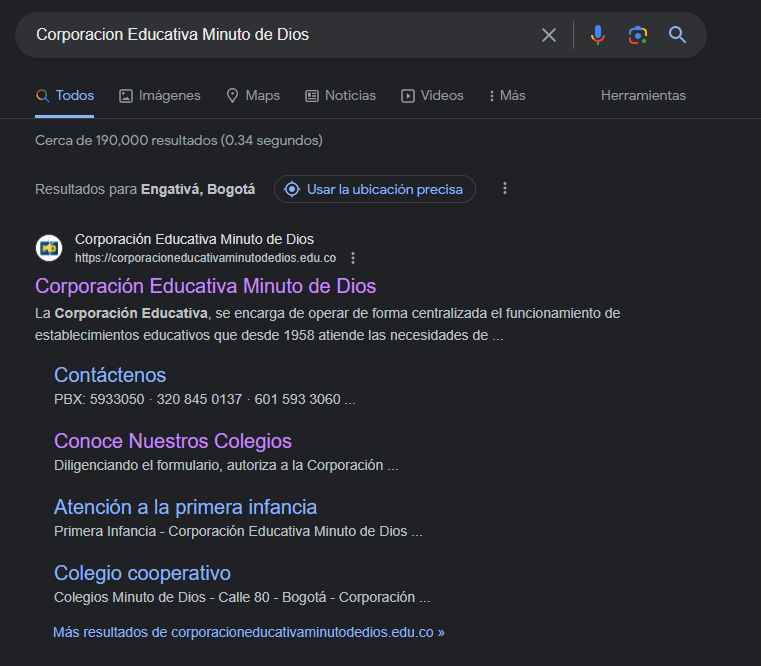761x666 pixels.
Task: Open Atención a la primera infancia sitelink
Action: [x=185, y=507]
